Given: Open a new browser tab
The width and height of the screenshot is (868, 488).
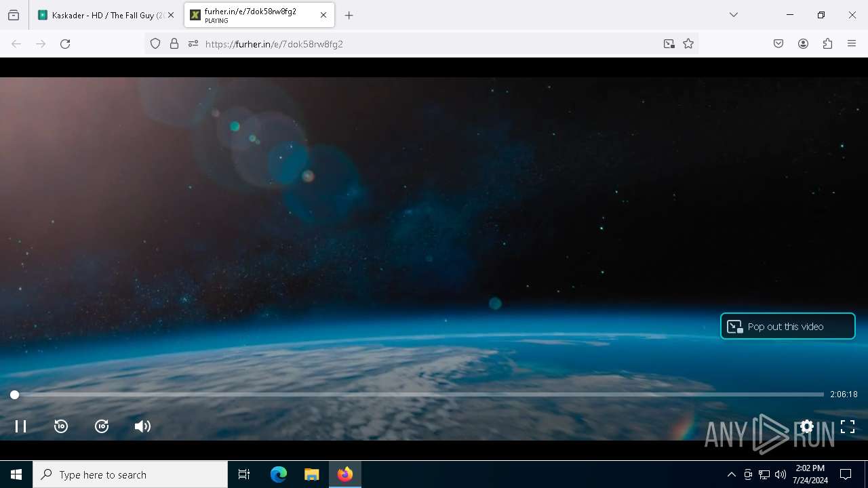Looking at the screenshot, I should point(349,15).
